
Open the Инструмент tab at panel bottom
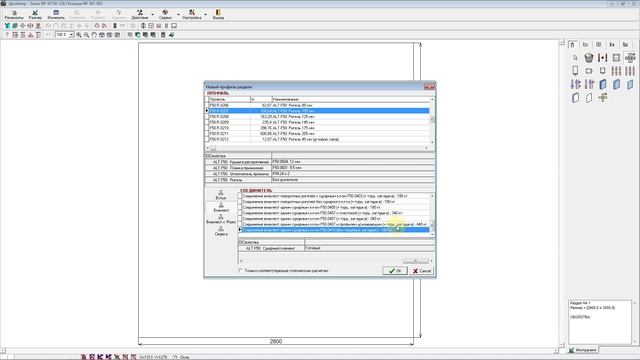tap(583, 350)
